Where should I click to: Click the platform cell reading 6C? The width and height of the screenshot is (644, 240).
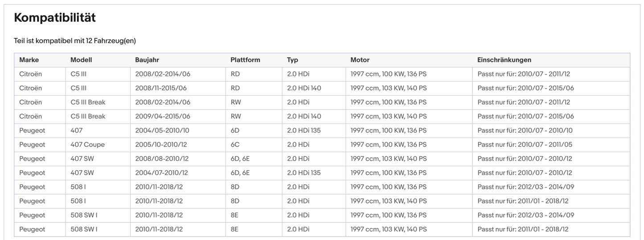235,145
